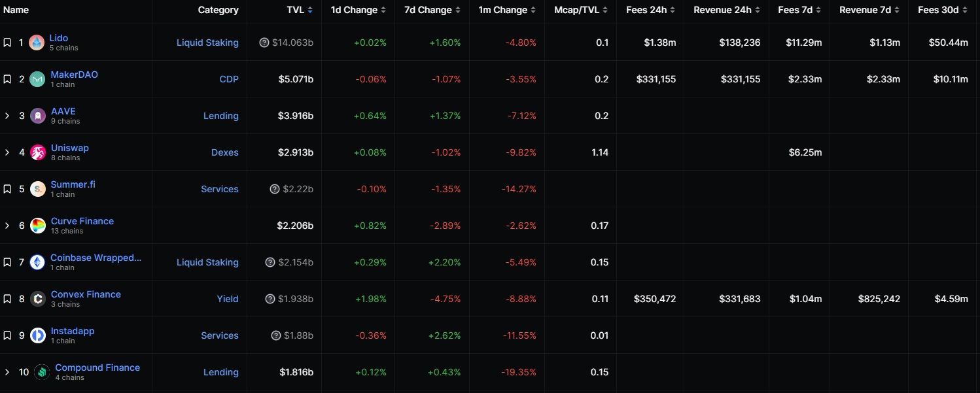
Task: Click the Convex Finance logo icon
Action: [x=38, y=299]
